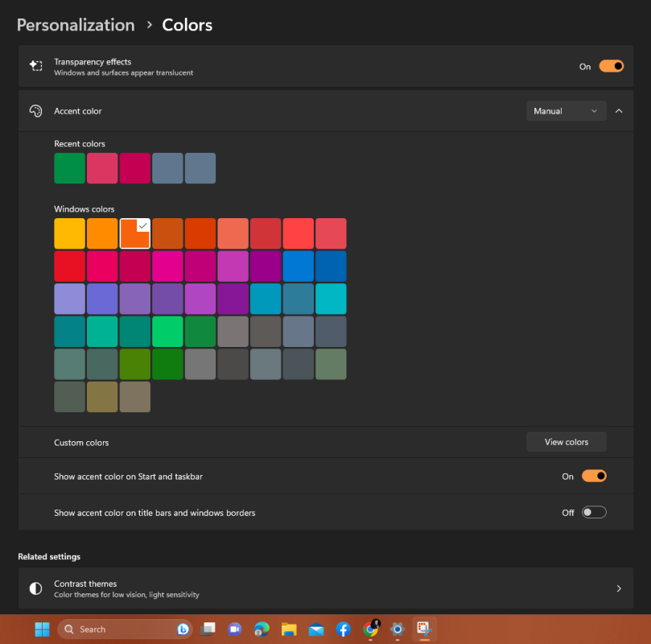Open Facebook from the taskbar
This screenshot has height=644, width=651.
344,629
